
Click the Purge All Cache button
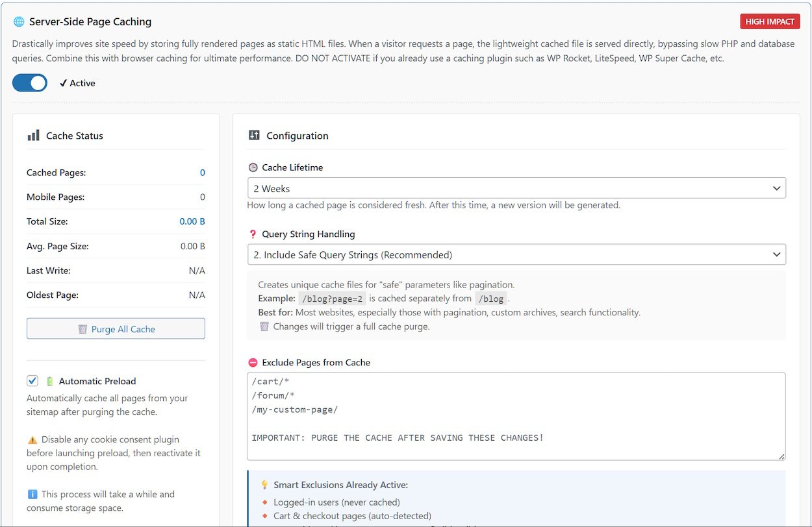[116, 329]
